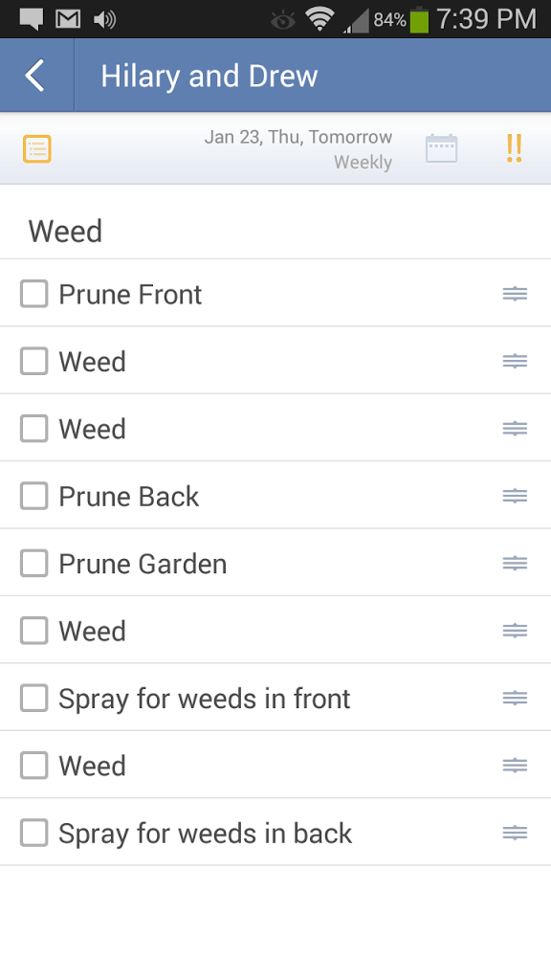Tap the double exclamation priority icon
551x980 pixels.
click(514, 148)
